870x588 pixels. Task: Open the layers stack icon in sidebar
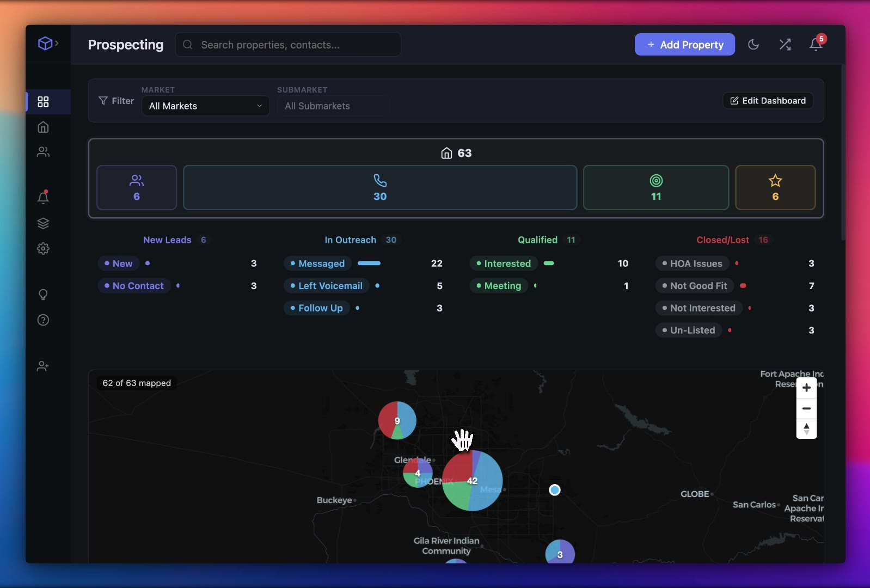tap(43, 223)
